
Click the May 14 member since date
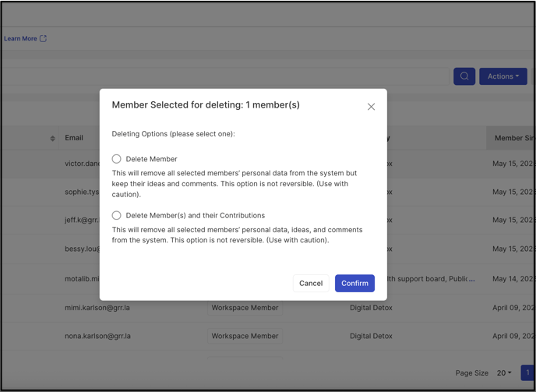(x=513, y=279)
